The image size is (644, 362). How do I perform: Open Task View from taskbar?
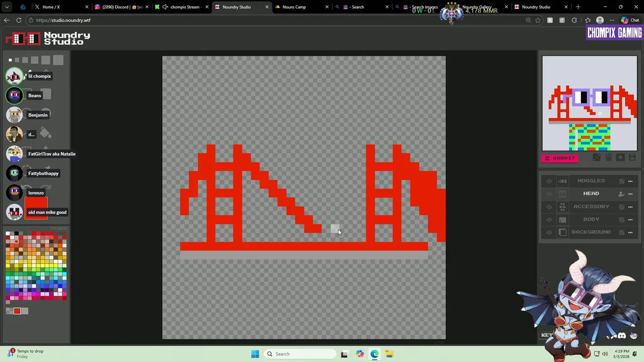344,354
